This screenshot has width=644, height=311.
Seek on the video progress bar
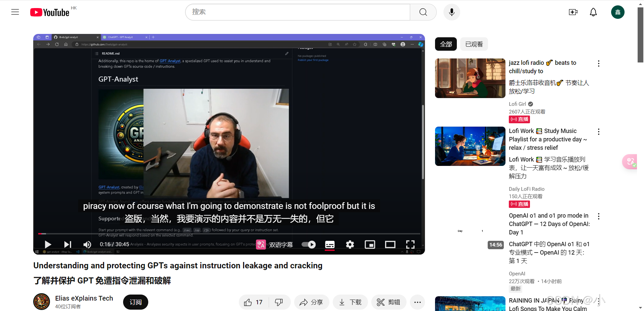coord(229,233)
